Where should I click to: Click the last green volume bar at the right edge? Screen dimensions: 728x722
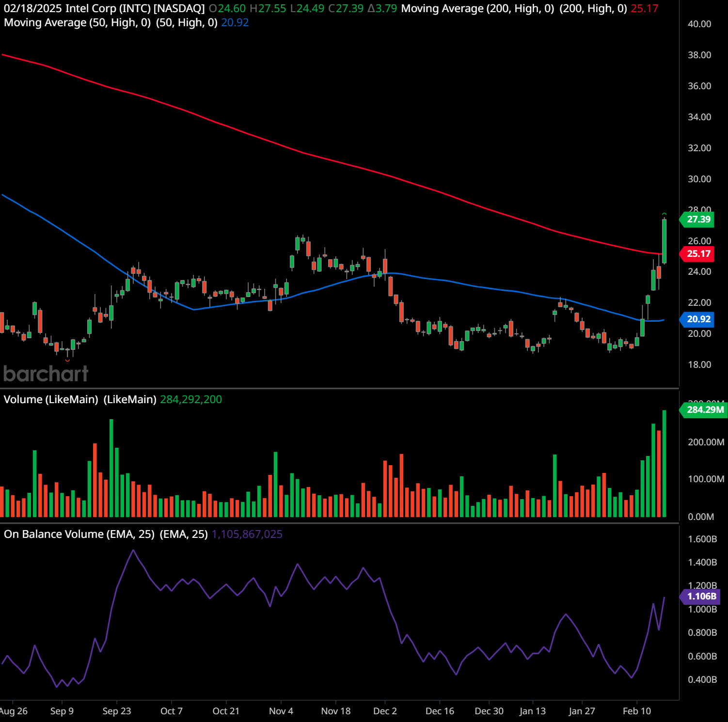[x=665, y=464]
